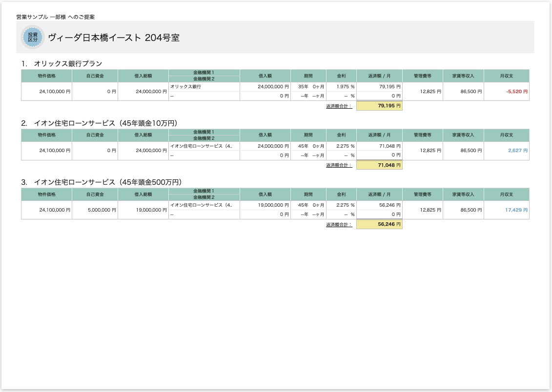Click the yellow repayment total 56,246 円
Screen dimensions: 552x392
click(x=379, y=224)
